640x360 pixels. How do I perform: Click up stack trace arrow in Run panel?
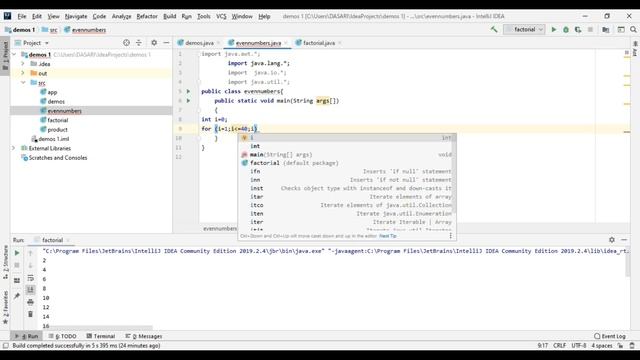pyautogui.click(x=30, y=253)
